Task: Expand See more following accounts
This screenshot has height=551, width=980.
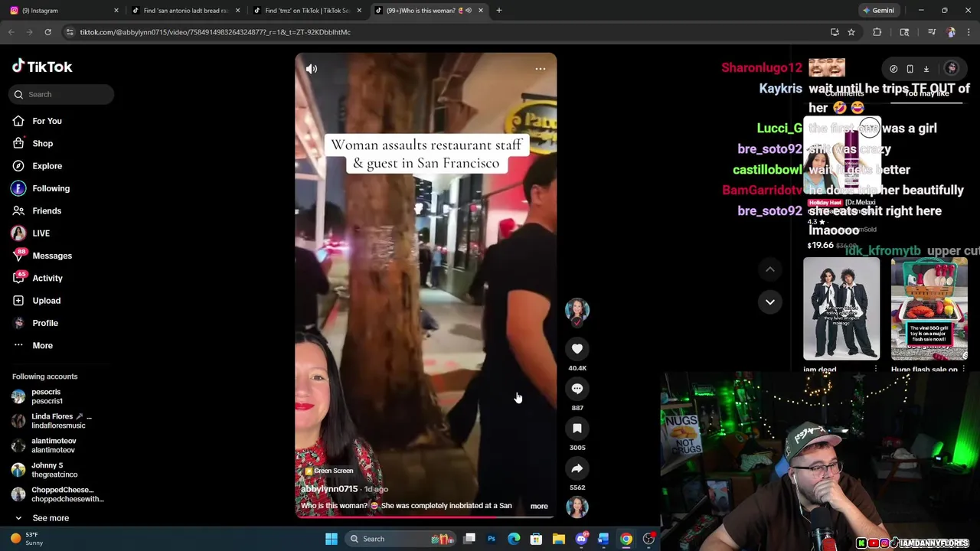Action: [41, 518]
